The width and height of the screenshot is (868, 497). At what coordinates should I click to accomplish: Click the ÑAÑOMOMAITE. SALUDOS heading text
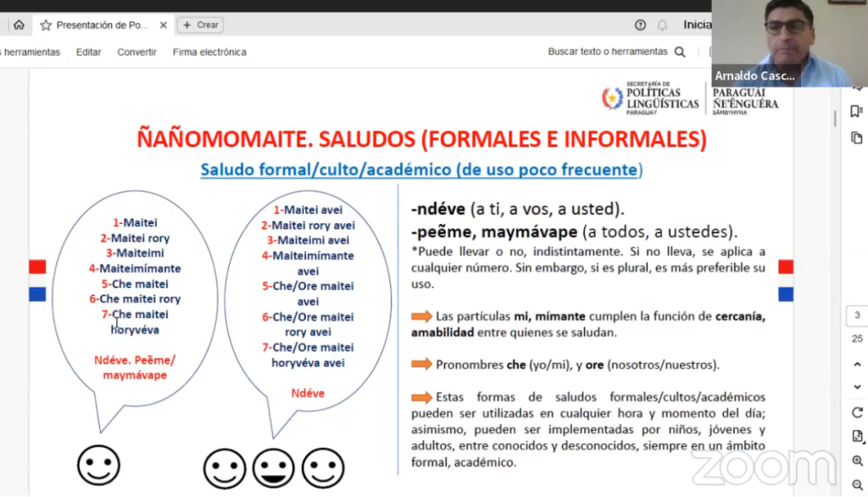(x=422, y=139)
